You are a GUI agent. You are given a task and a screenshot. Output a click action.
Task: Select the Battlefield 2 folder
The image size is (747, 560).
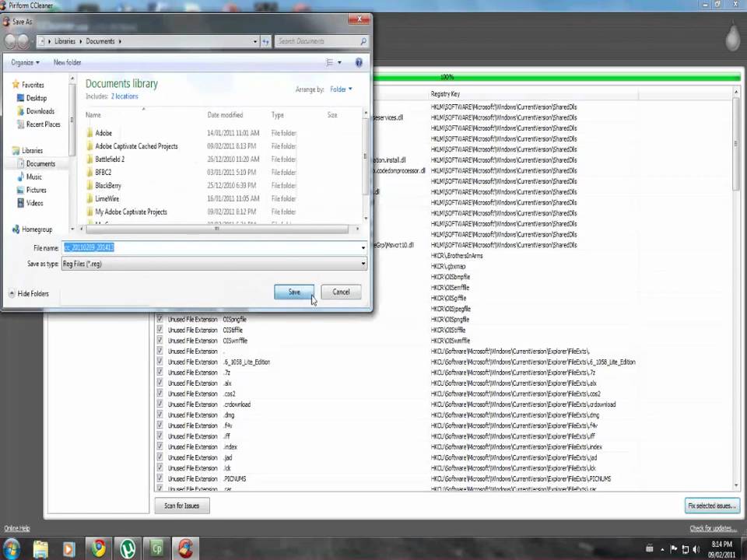click(x=106, y=159)
